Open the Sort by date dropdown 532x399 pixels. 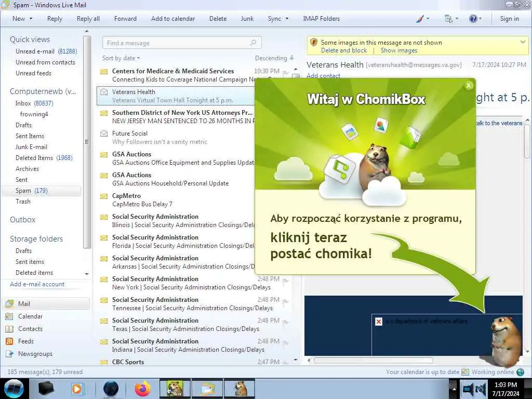tap(121, 58)
